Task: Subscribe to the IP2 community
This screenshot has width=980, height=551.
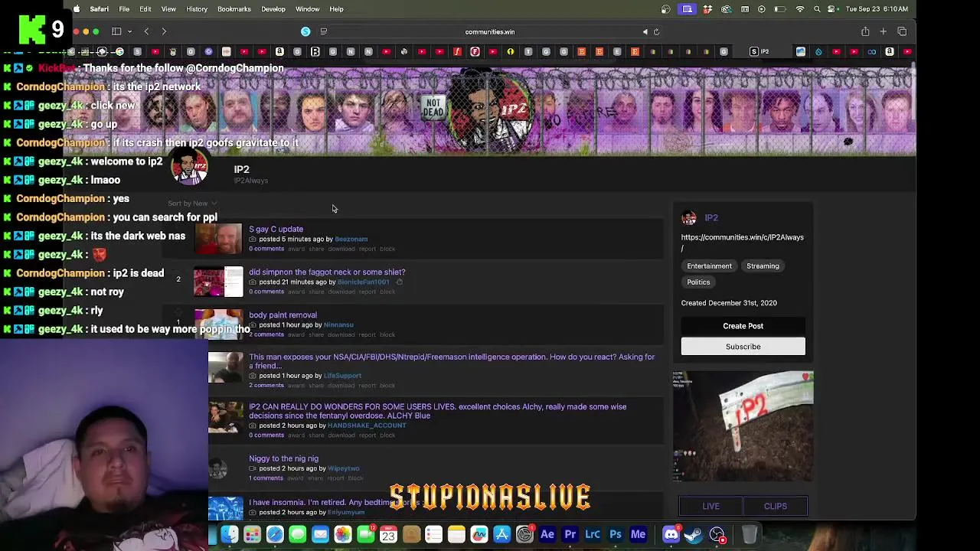Action: (x=743, y=347)
